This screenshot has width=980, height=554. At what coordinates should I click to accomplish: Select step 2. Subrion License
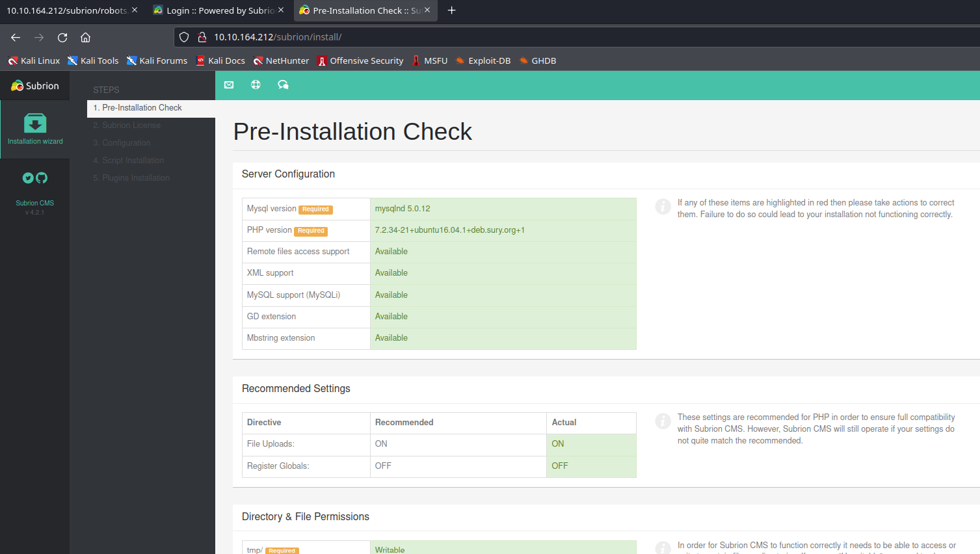[x=130, y=125]
